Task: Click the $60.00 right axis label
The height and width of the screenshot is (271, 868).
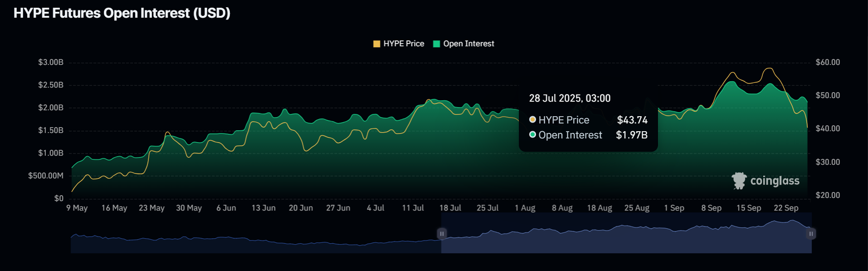Action: click(x=828, y=62)
